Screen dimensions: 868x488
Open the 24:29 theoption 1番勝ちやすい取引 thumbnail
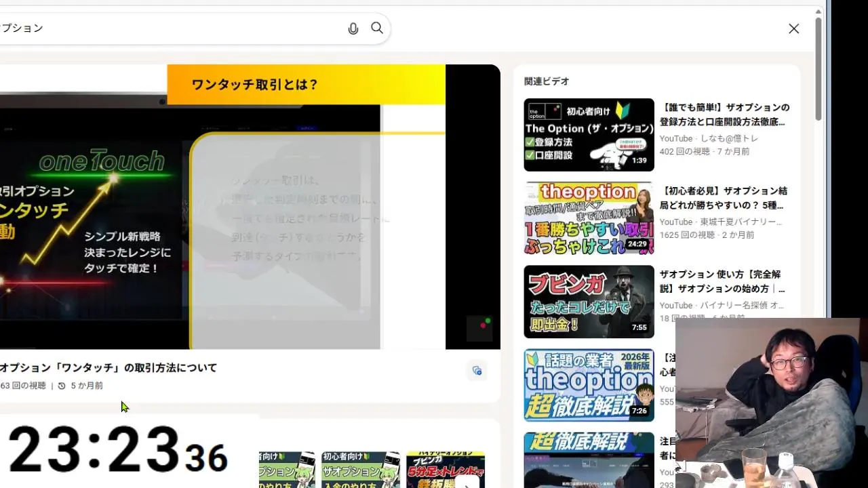point(589,218)
